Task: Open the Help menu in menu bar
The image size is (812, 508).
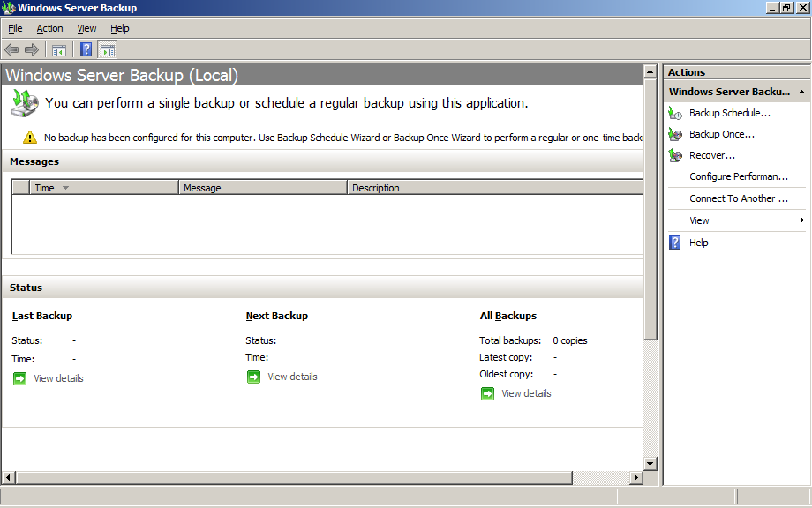Action: pyautogui.click(x=120, y=28)
